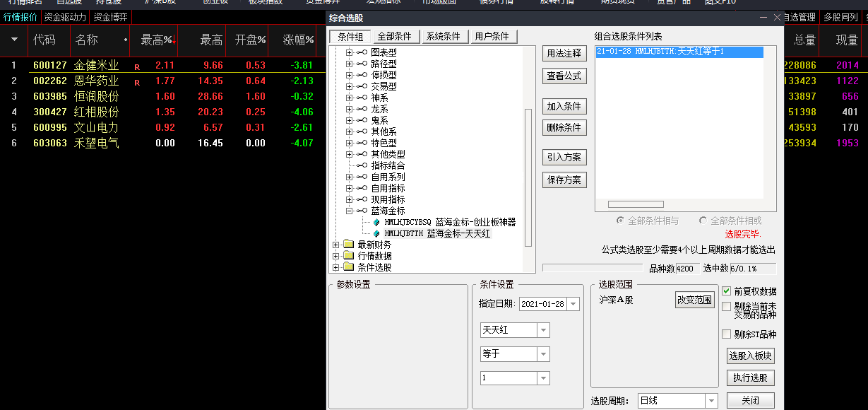Screen dimensions: 868x410
Task: Click the key icon beside 指标结合
Action: click(x=362, y=165)
